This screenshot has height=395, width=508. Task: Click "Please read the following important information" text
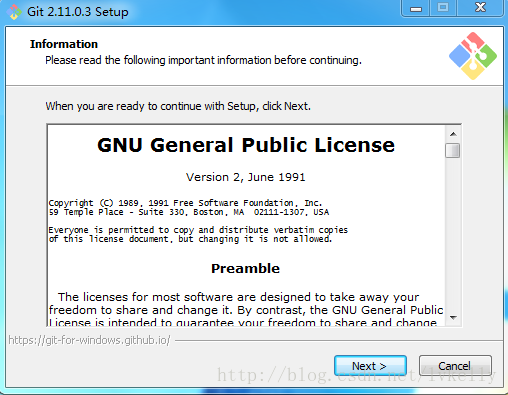[x=203, y=60]
